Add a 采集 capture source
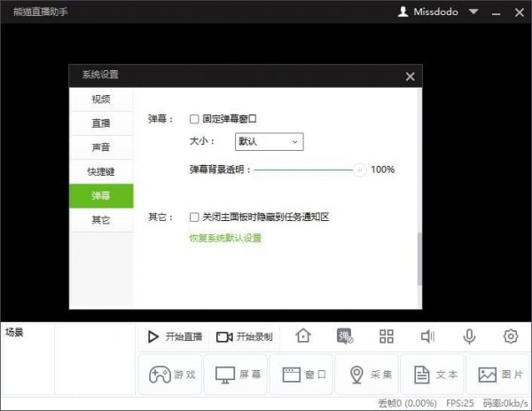 point(366,375)
